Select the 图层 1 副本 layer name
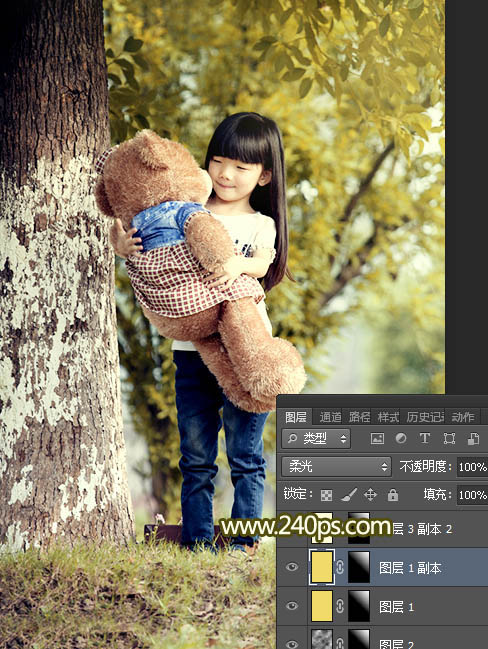The image size is (488, 649). coord(410,568)
